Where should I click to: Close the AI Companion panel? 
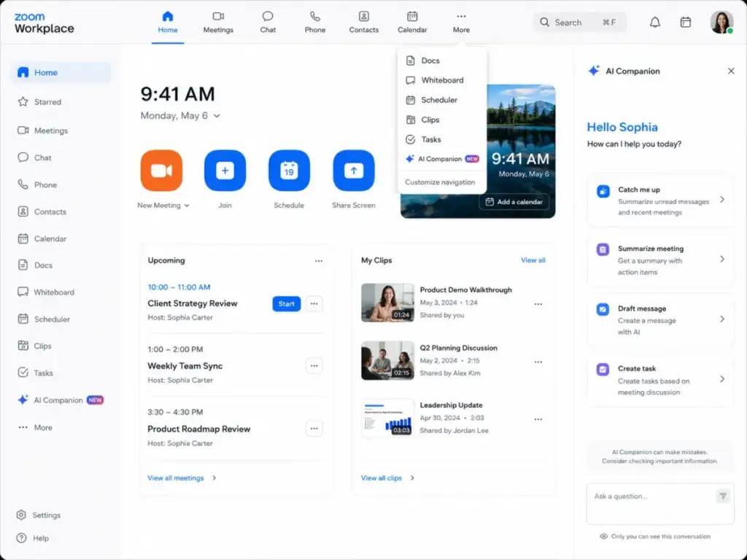click(731, 71)
